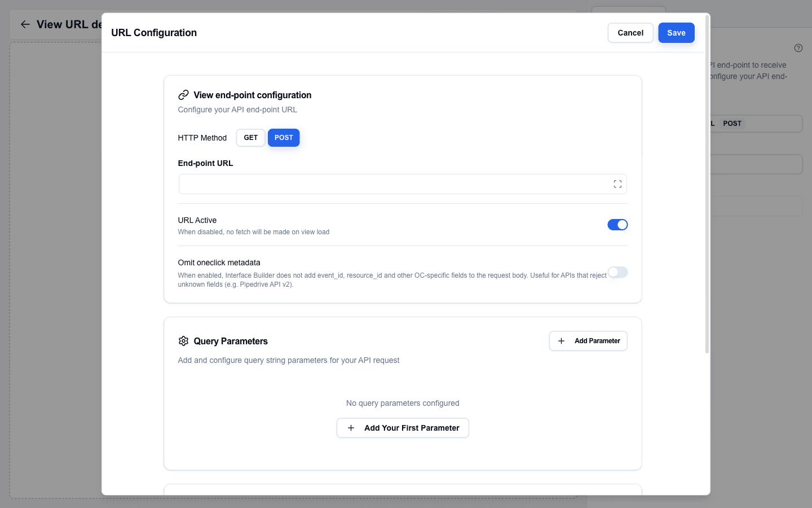Click the URL Active label

(x=197, y=220)
